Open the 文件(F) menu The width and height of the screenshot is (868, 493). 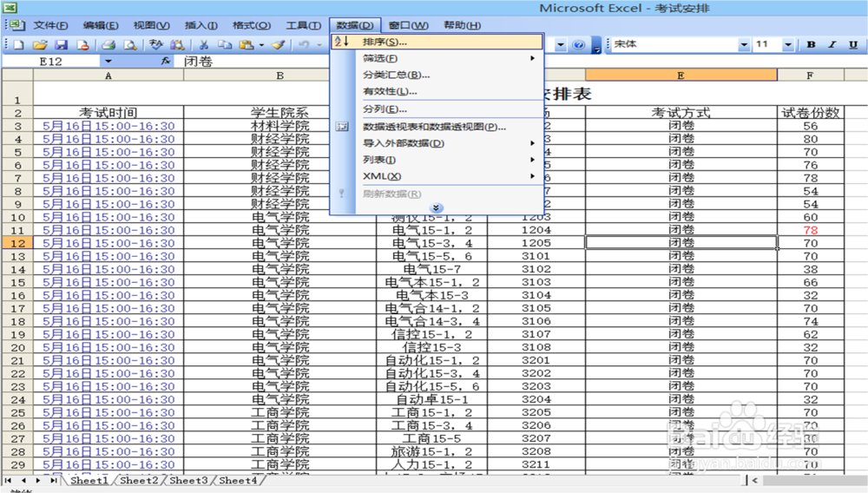click(50, 25)
